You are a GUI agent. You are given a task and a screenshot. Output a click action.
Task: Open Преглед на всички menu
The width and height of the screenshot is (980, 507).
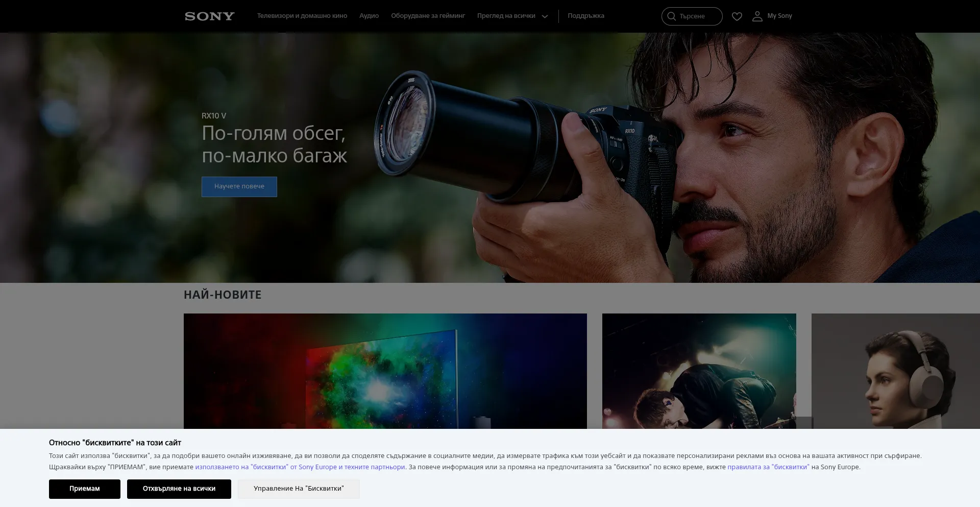click(x=506, y=16)
